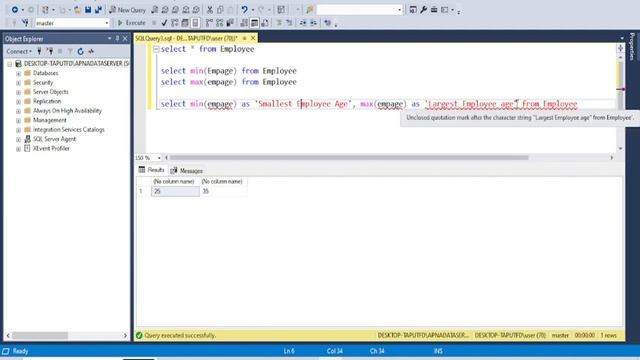Click the Disconnect icon in Object Explorer
Image resolution: width=640 pixels, height=360 pixels.
tap(50, 51)
